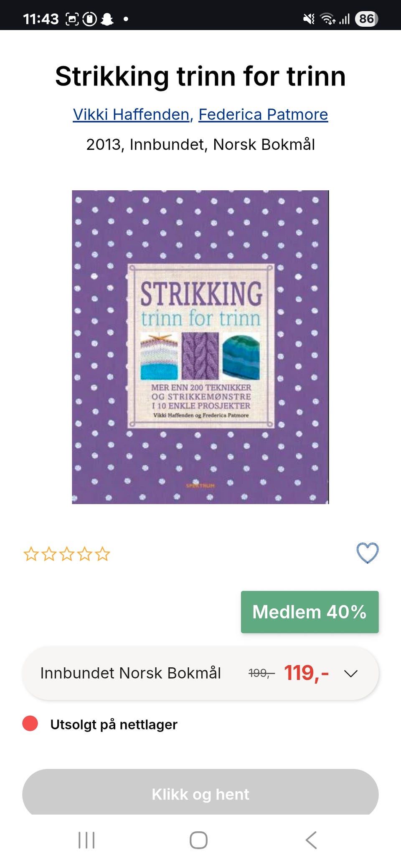The image size is (401, 868).
Task: Tap the third rating star
Action: point(67,554)
